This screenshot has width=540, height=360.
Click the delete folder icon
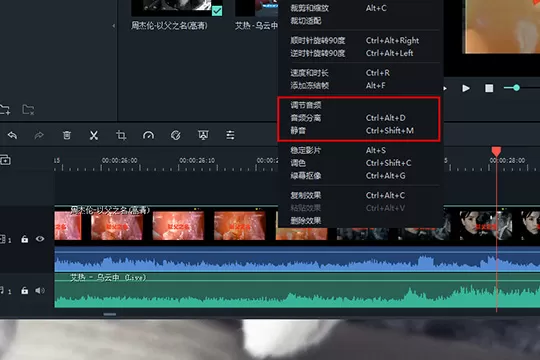(28, 110)
